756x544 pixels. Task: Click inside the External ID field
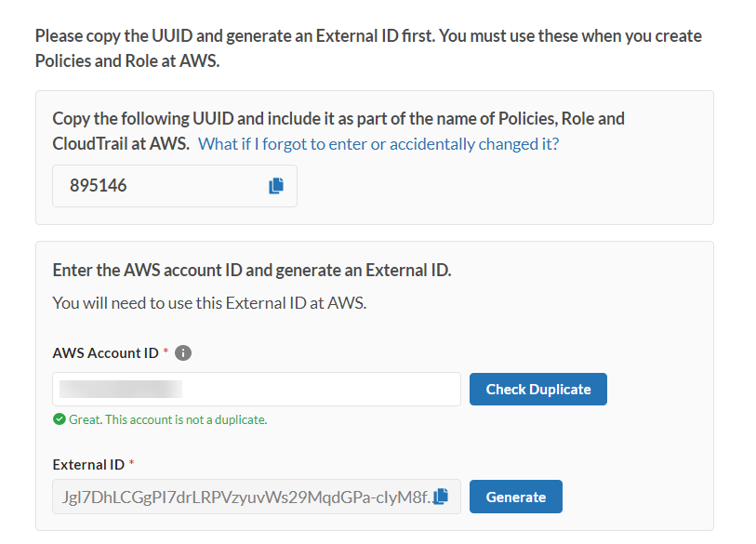(242, 497)
